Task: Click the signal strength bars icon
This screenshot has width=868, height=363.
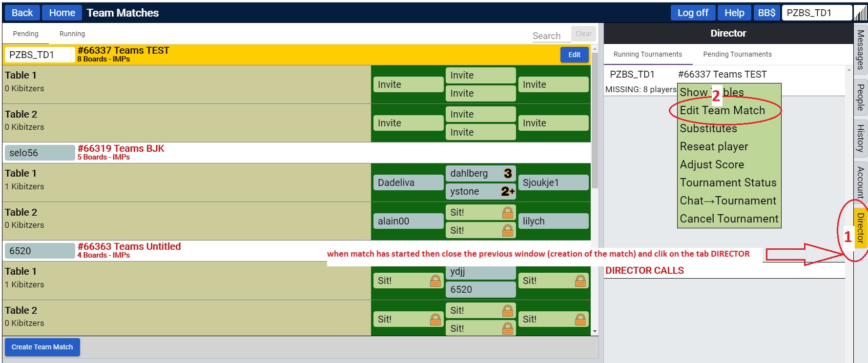Action: (x=860, y=13)
